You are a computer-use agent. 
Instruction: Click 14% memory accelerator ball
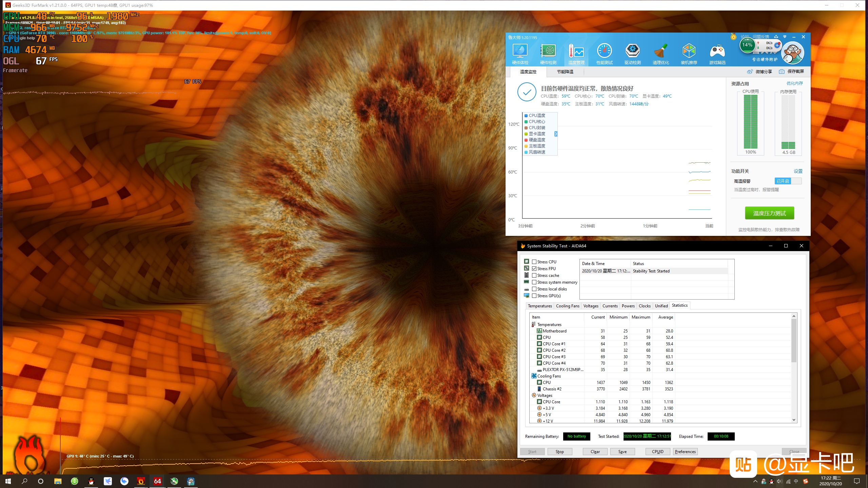point(747,45)
